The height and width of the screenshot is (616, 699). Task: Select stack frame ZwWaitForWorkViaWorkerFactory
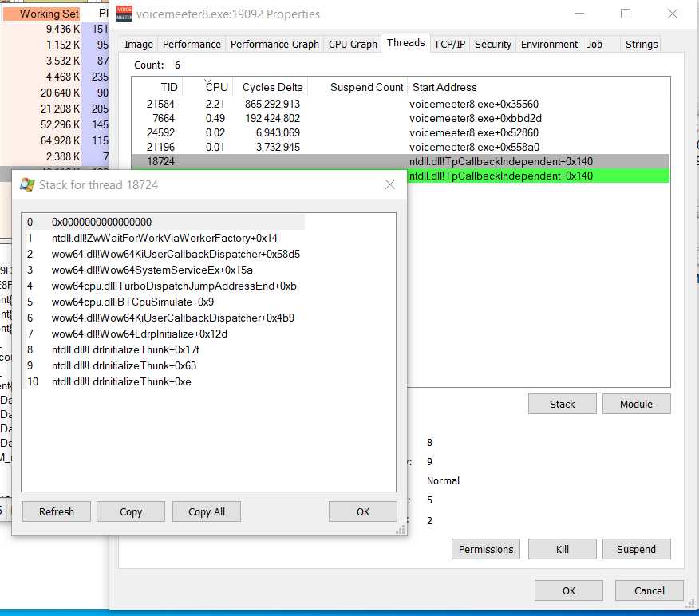[164, 238]
